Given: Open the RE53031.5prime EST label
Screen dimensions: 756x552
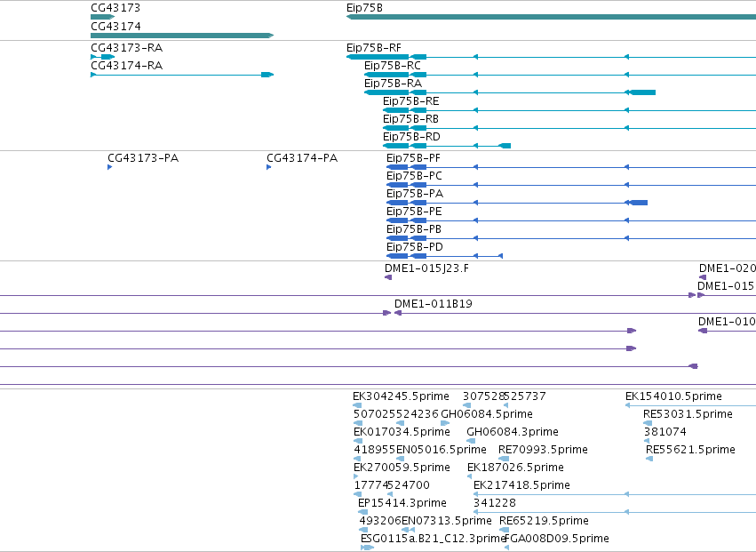Looking at the screenshot, I should click(x=688, y=414).
